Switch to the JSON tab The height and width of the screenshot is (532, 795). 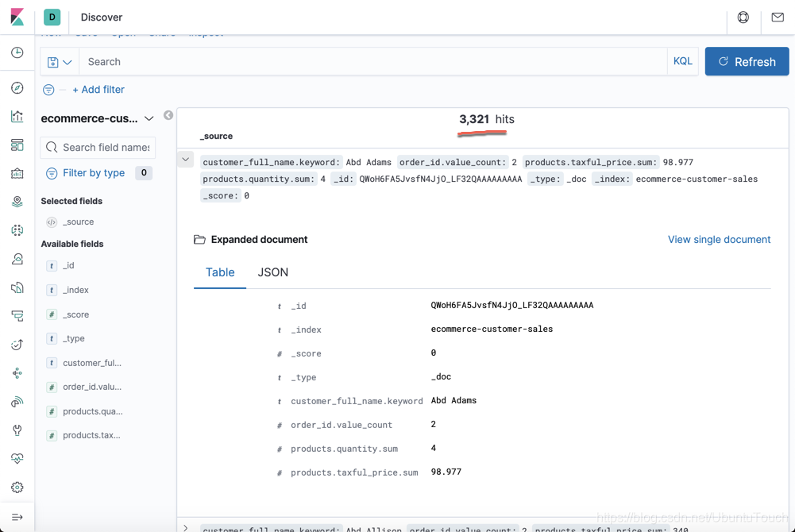point(272,272)
